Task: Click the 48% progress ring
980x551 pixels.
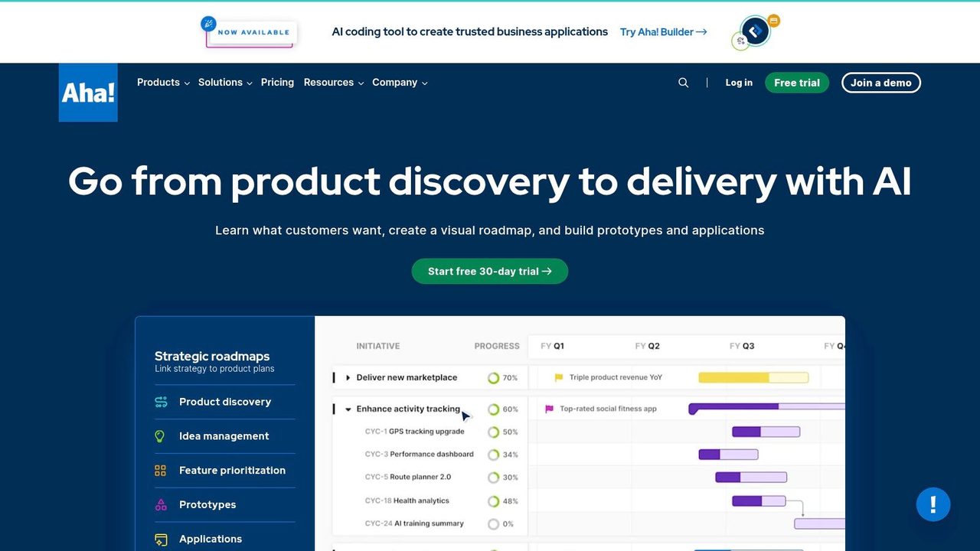Action: [494, 501]
